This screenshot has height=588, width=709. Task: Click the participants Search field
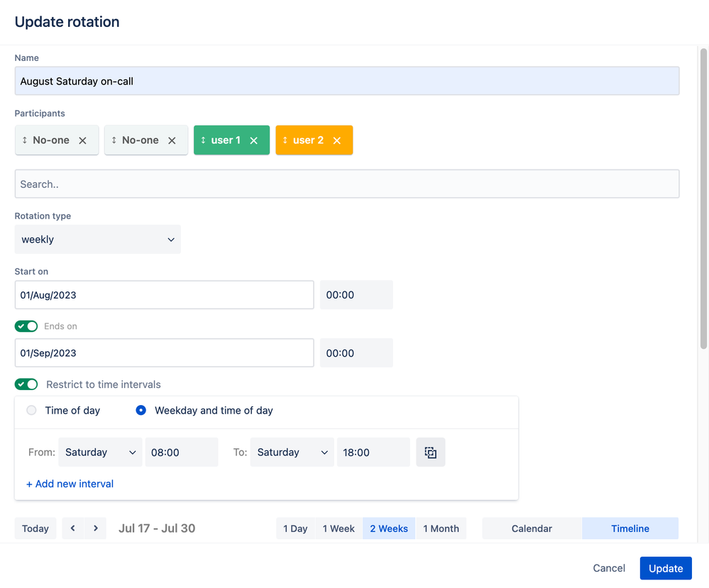coord(347,184)
